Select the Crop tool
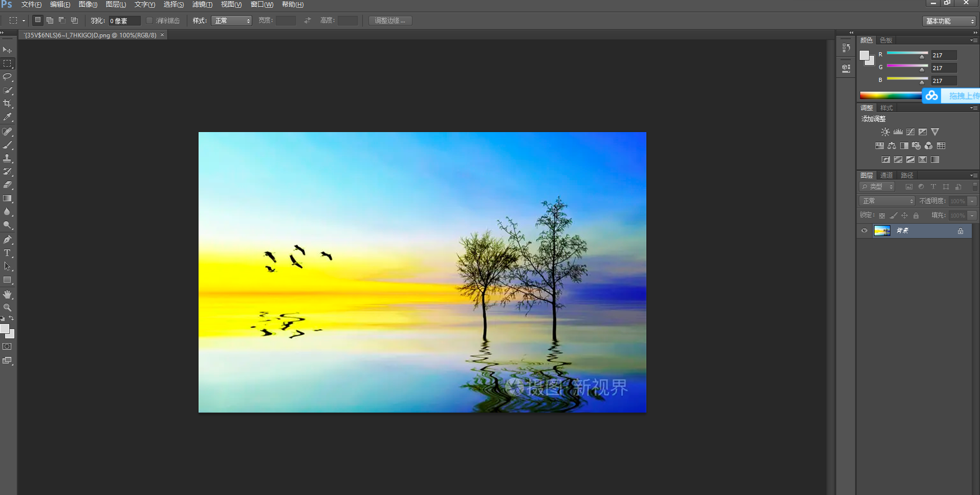 (x=7, y=103)
